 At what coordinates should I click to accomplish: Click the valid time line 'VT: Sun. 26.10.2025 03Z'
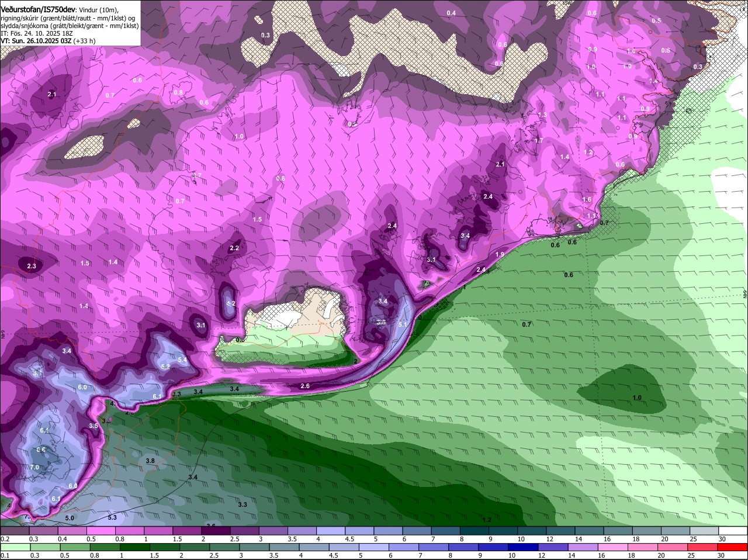pyautogui.click(x=37, y=41)
